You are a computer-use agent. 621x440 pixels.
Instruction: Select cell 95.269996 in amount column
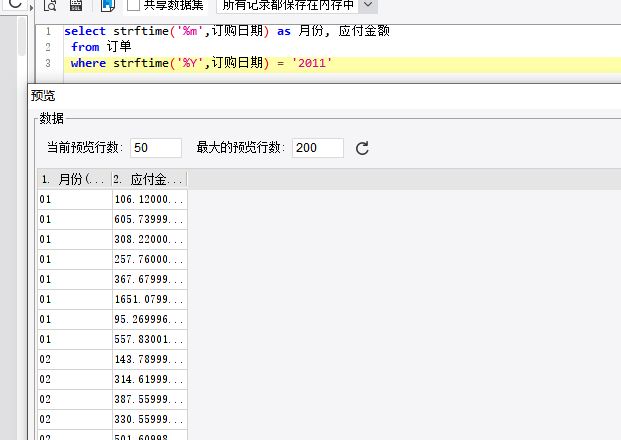(x=150, y=319)
